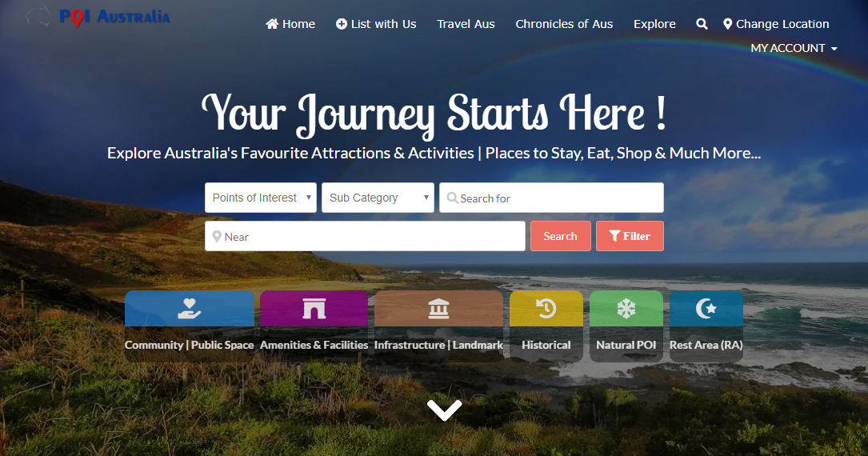Open the Travel Aus menu item
This screenshot has height=456, width=868.
click(x=466, y=24)
